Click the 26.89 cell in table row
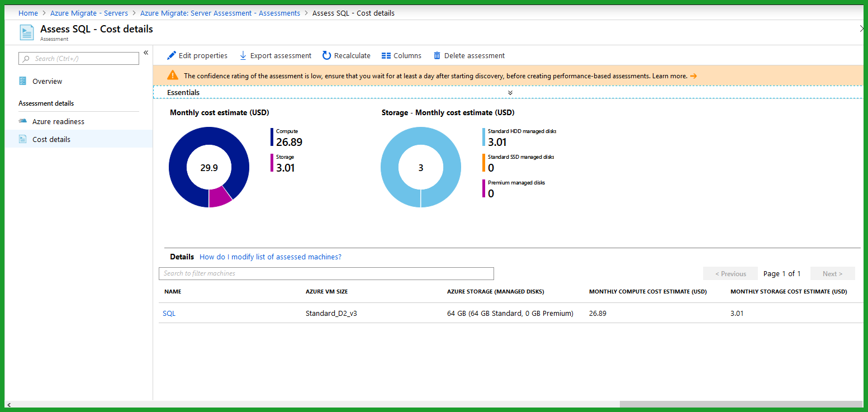868x412 pixels. 597,313
